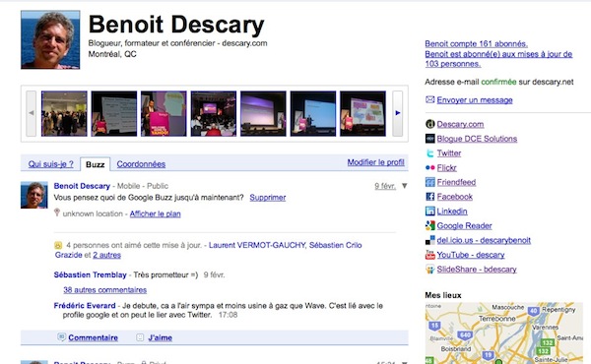Screen dimensions: 591x364
Task: Click the smiley icon beside J'aime
Action: 140,337
